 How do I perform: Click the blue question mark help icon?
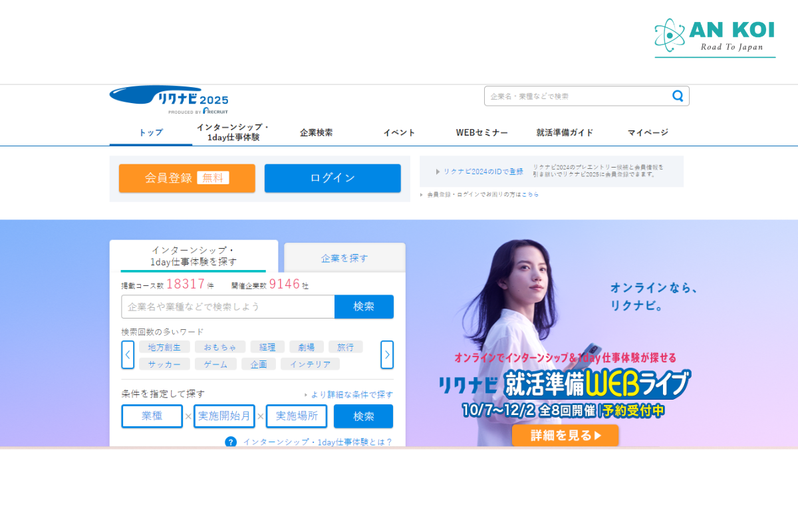pos(231,442)
